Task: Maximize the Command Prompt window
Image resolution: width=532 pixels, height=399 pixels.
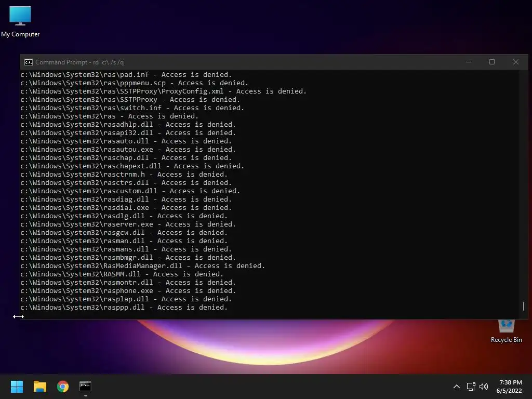Action: click(x=492, y=62)
